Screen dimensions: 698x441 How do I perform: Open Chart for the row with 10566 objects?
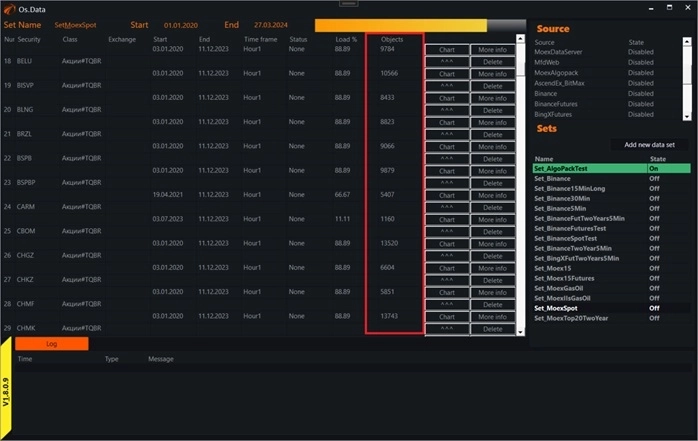pyautogui.click(x=447, y=74)
